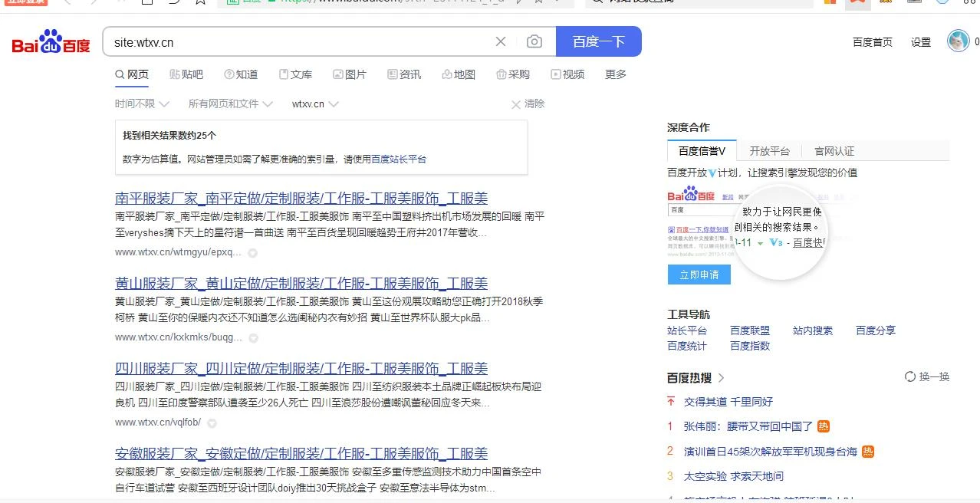Expand the wtxv.cn site filter dropdown

pos(315,104)
